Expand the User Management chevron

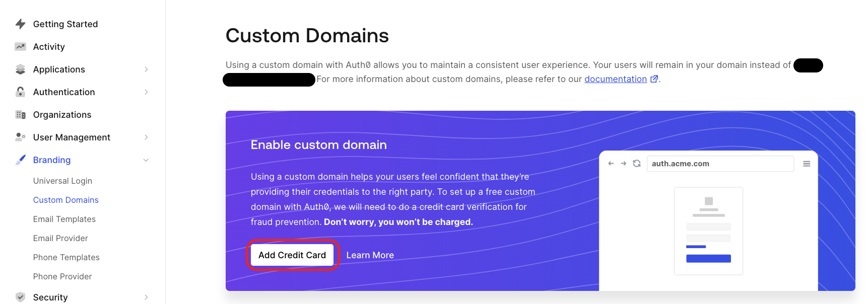tap(146, 137)
